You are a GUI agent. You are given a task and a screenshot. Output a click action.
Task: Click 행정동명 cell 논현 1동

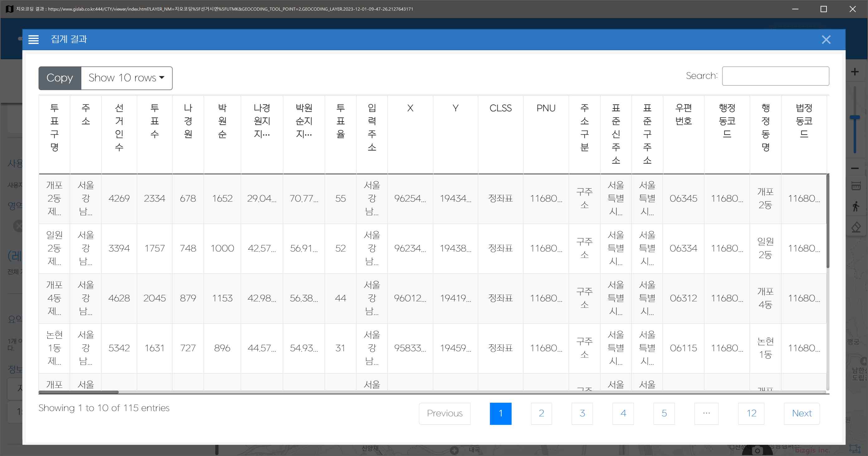pos(765,348)
